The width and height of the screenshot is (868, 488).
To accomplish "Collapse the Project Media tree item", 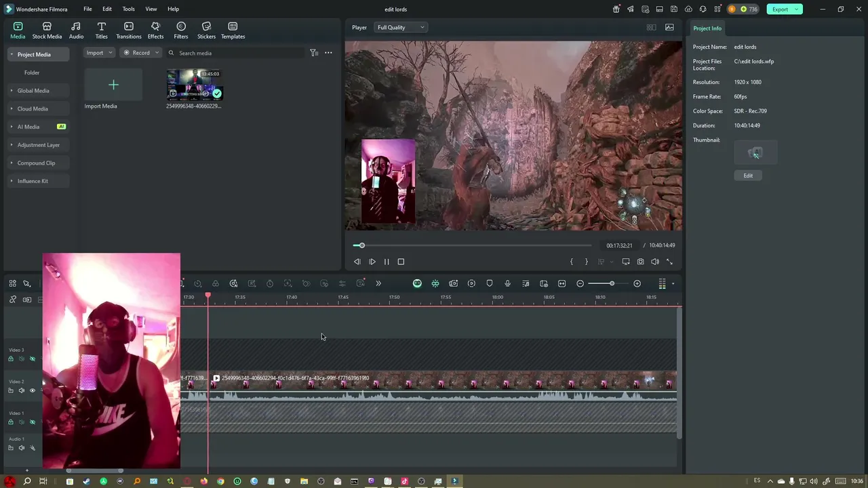I will coord(12,54).
